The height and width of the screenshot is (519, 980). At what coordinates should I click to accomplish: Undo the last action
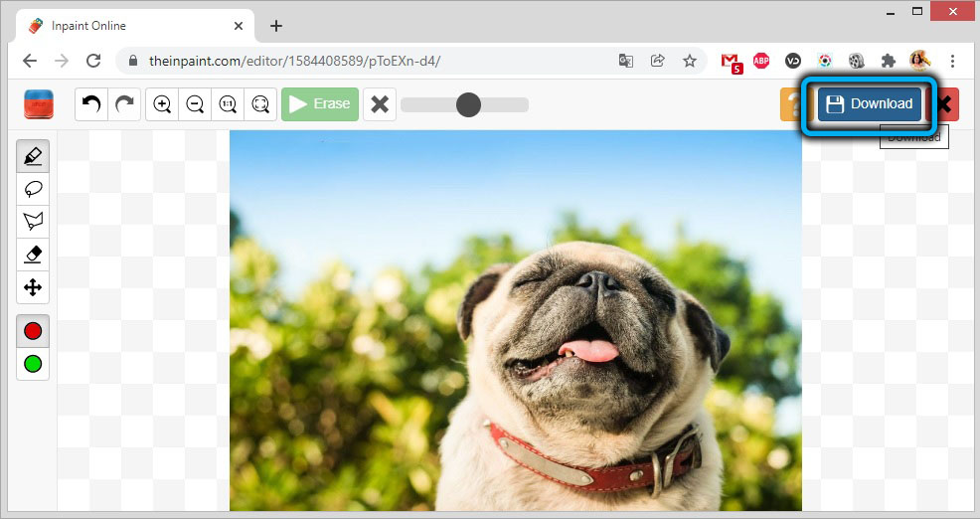click(91, 103)
